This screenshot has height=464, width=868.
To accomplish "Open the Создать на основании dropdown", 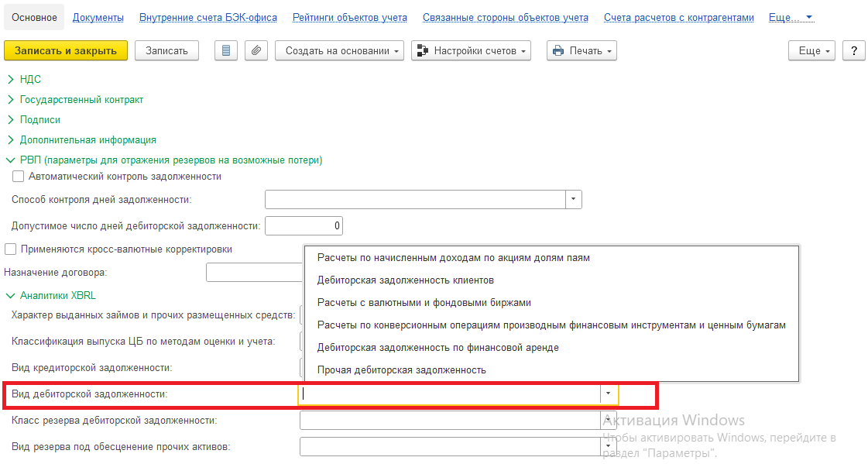I will (339, 50).
